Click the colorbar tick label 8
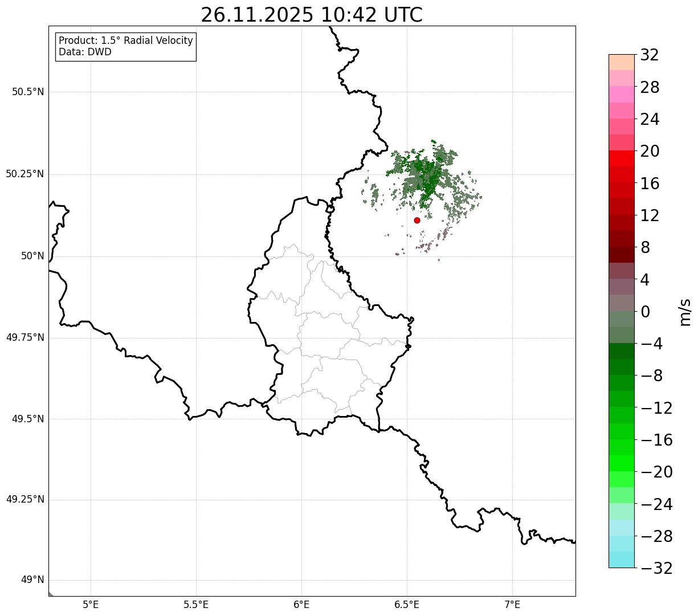Screen dimensions: 698x616 (645, 248)
